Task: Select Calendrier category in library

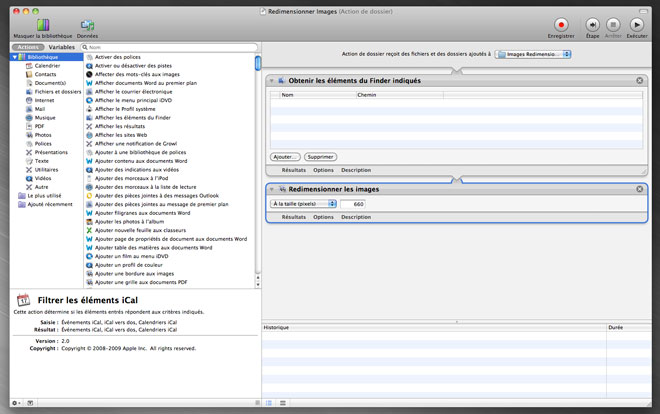Action: [x=47, y=66]
